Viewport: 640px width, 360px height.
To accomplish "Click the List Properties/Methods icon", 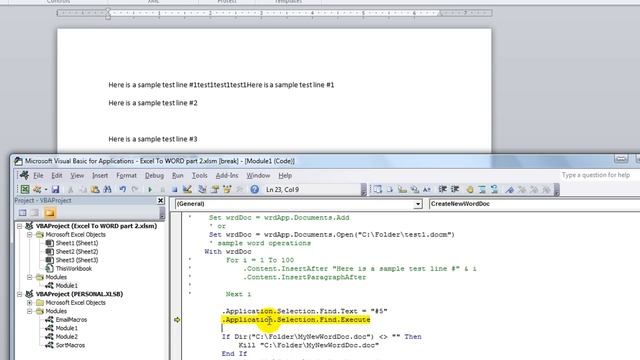I will [378, 189].
